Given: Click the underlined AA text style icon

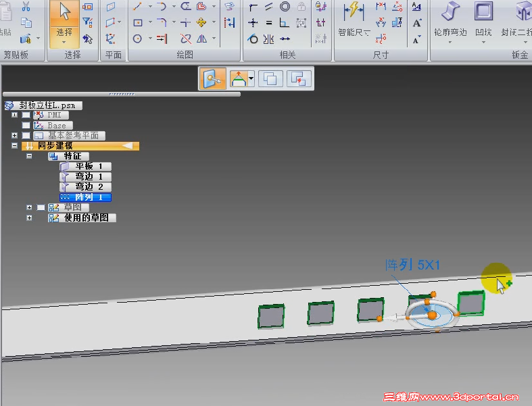Looking at the screenshot, I should point(416,7).
